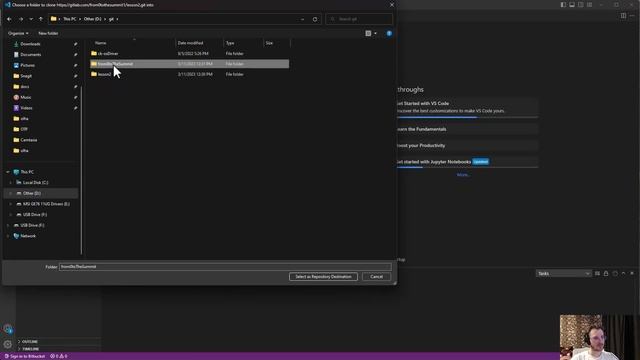Screen dimensions: 640x360
Task: Open VS Code Manage gear icon
Action: click(8, 344)
